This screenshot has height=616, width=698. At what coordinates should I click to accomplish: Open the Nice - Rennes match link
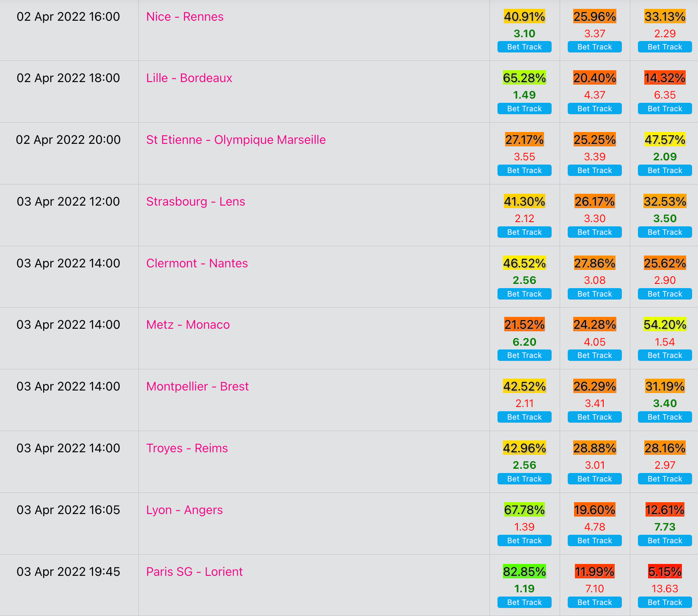coord(185,16)
